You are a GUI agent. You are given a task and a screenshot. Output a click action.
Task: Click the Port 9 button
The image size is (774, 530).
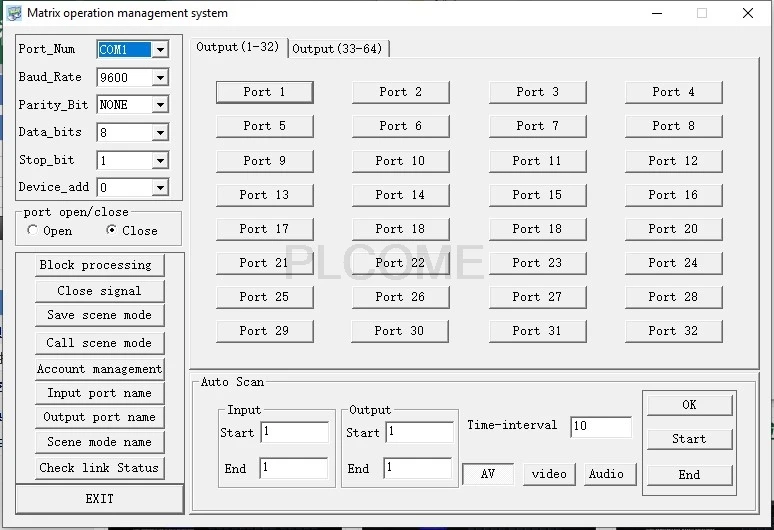pyautogui.click(x=265, y=161)
